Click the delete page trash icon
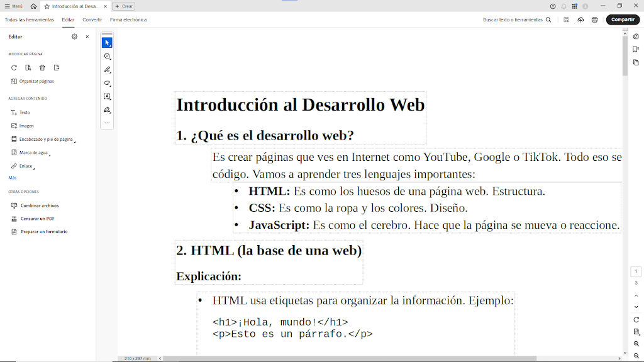The width and height of the screenshot is (644, 362). pos(42,68)
